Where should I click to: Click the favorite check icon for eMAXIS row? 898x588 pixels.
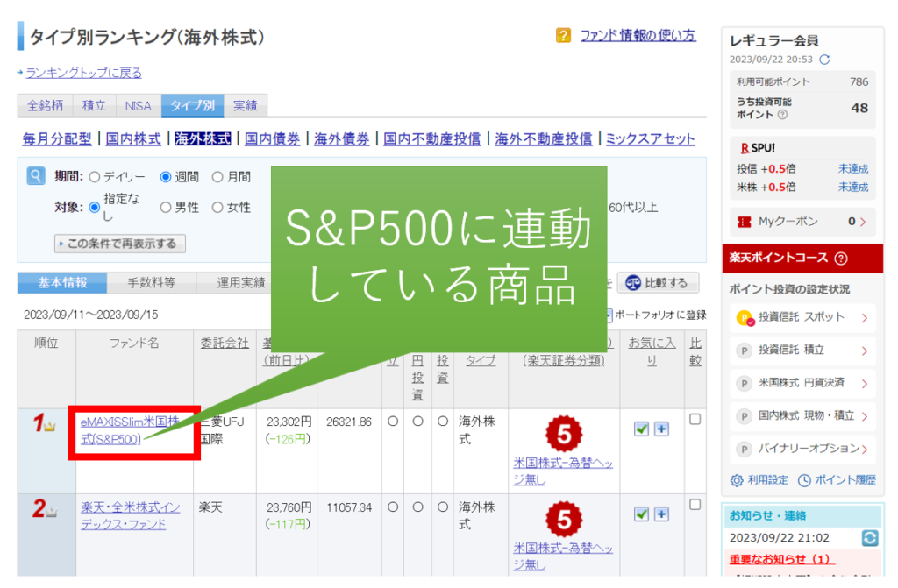[x=641, y=429]
